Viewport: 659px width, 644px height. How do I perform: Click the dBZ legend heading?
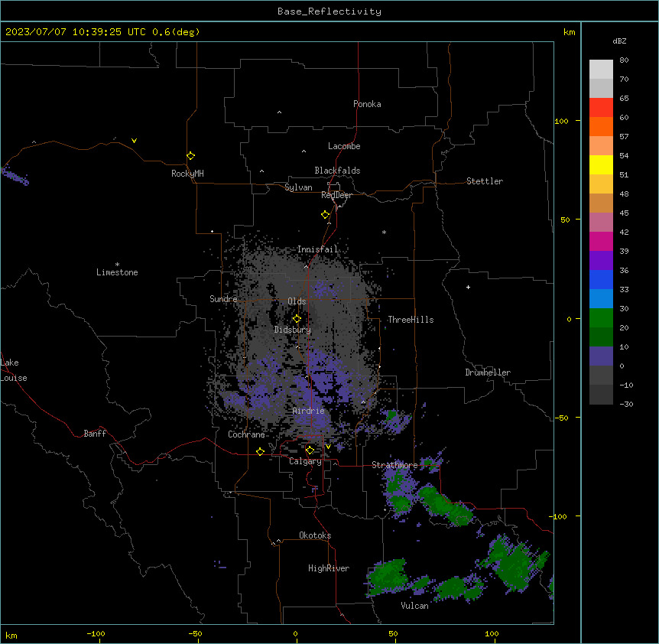click(x=619, y=41)
